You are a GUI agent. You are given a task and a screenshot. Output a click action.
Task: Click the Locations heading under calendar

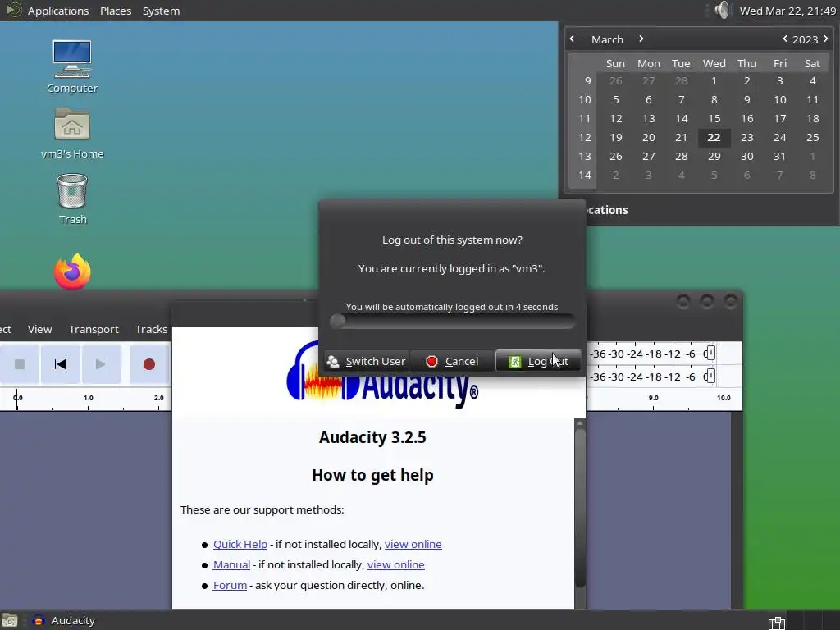point(606,210)
